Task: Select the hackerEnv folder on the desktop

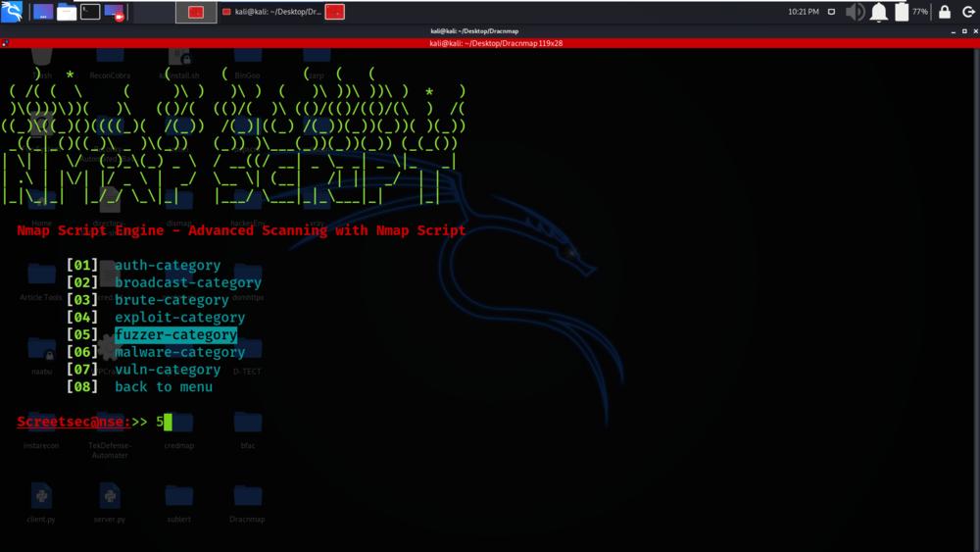Action: (x=248, y=208)
